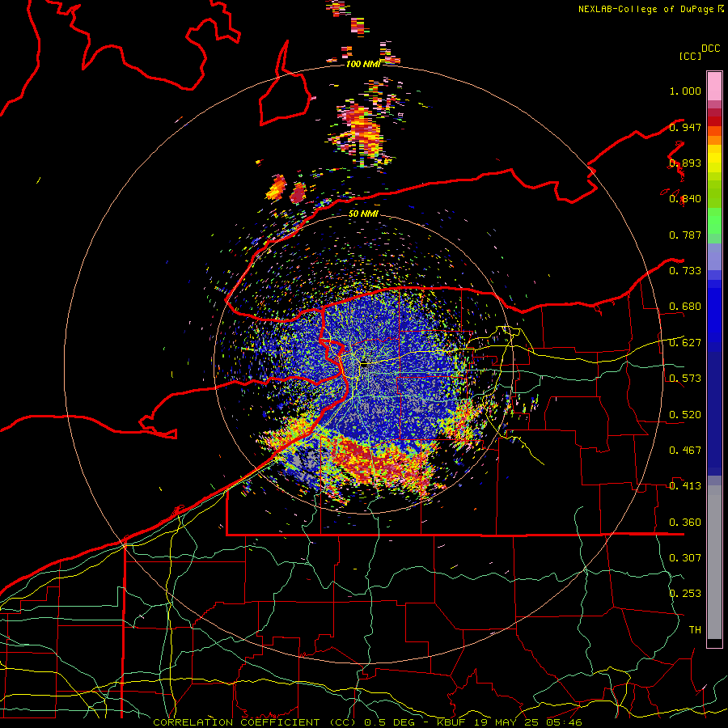Click the 0.627 scale value

click(x=685, y=343)
